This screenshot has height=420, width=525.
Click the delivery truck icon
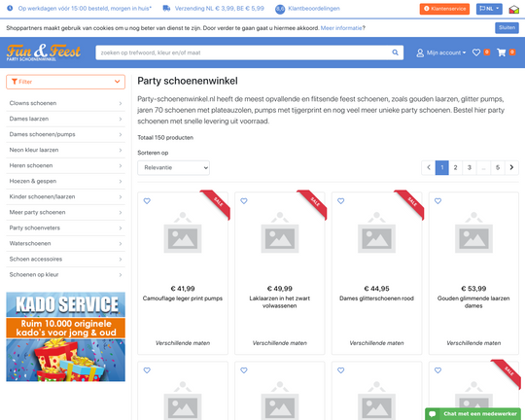point(166,8)
